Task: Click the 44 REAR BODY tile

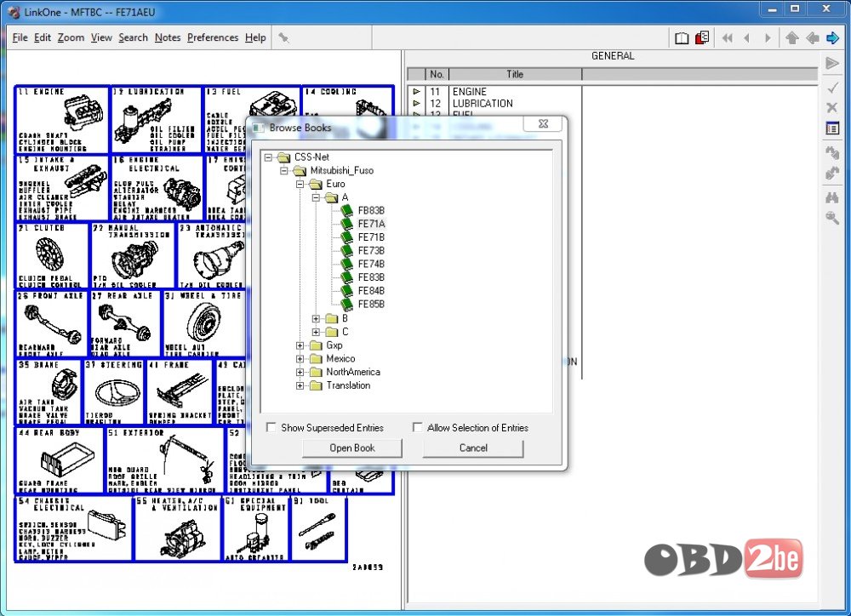Action: click(x=60, y=460)
